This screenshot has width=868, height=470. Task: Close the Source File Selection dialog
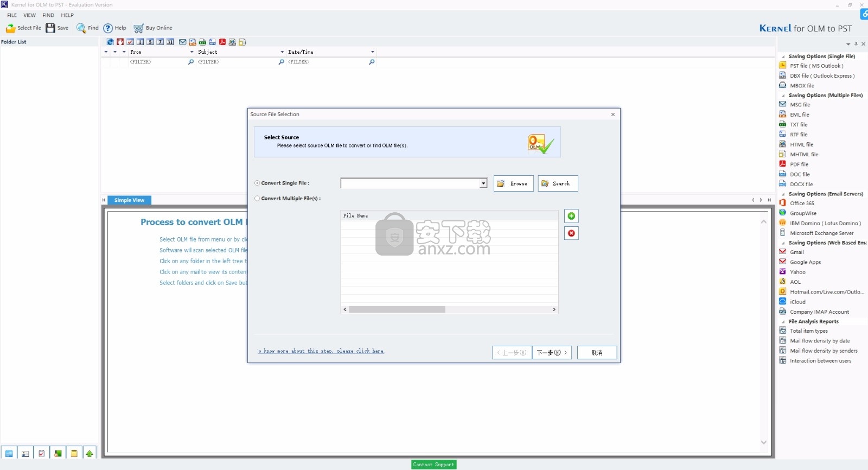(x=613, y=115)
